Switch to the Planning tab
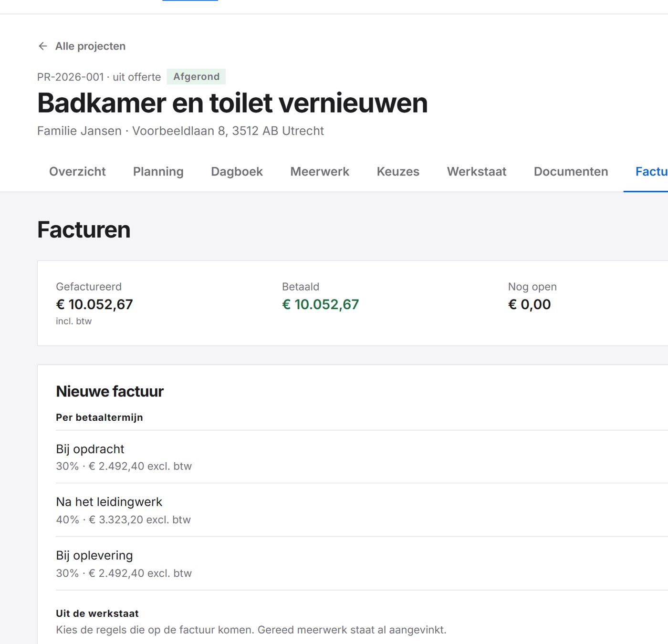The height and width of the screenshot is (644, 668). 158,172
